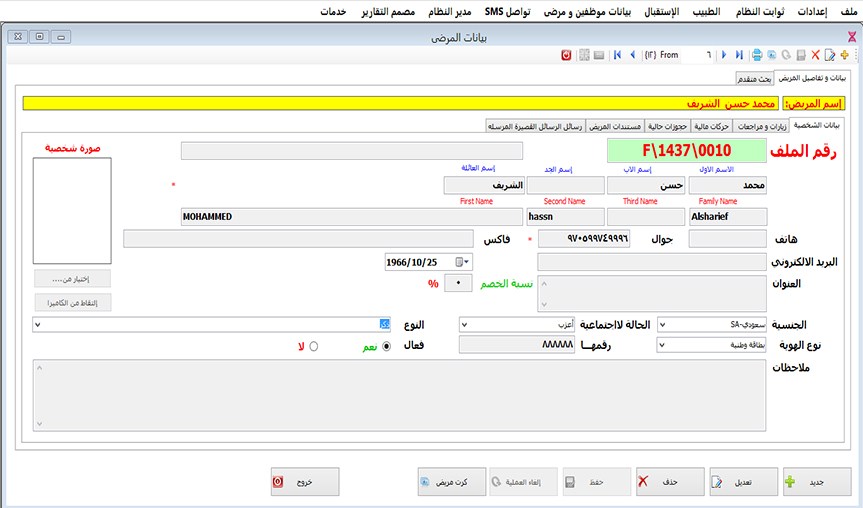863x508 pixels.
Task: Jump to first record with toolbar arrow
Action: coord(617,55)
